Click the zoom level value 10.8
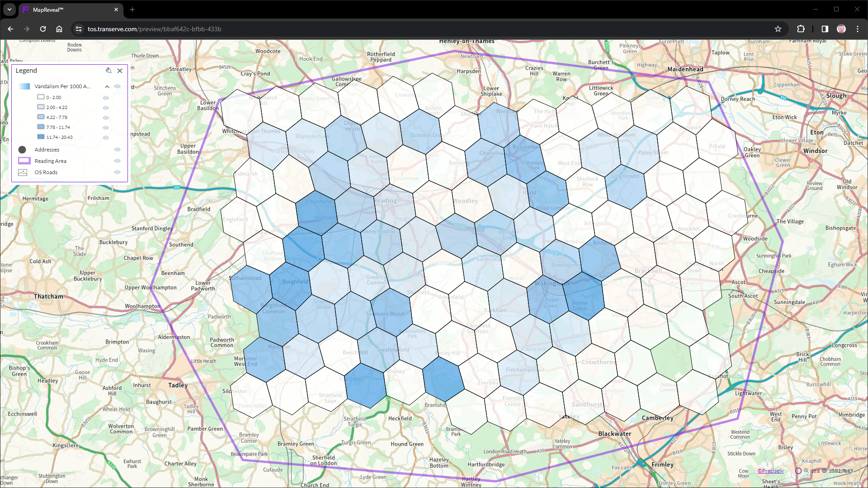868x488 pixels. pyautogui.click(x=815, y=471)
